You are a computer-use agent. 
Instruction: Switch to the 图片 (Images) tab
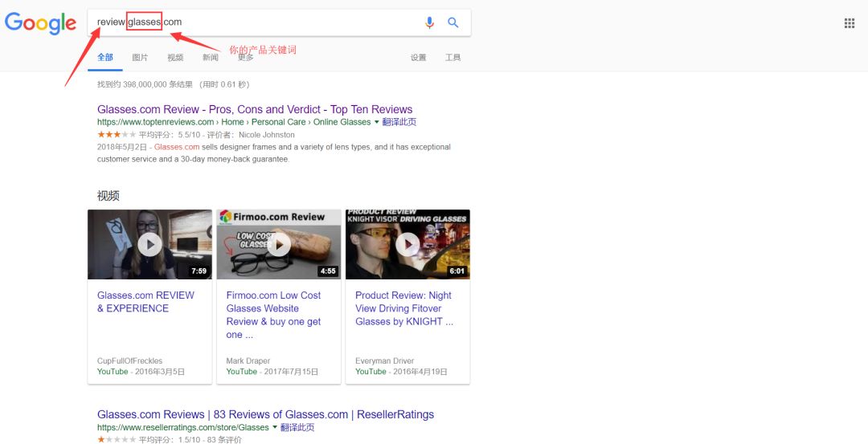point(140,58)
